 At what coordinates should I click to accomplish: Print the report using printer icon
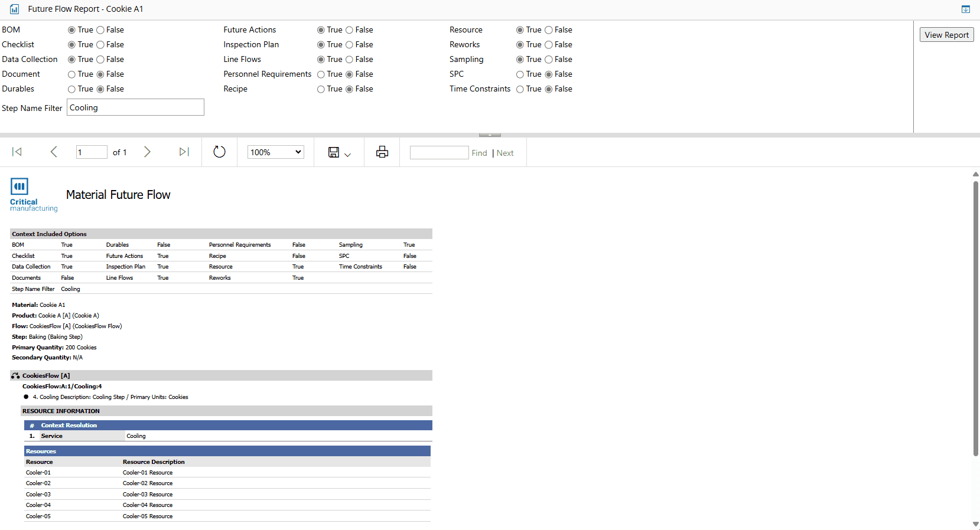click(382, 152)
